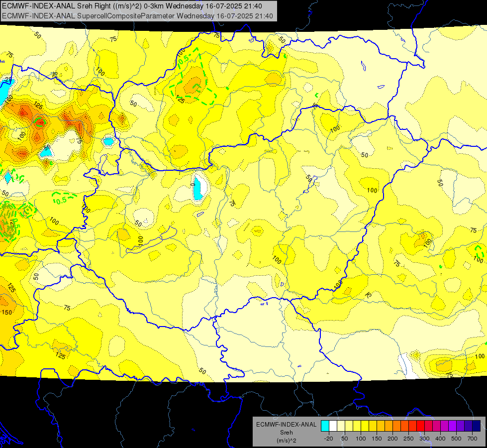
Task: Click the 400 legend scale value
Action: pyautogui.click(x=440, y=439)
